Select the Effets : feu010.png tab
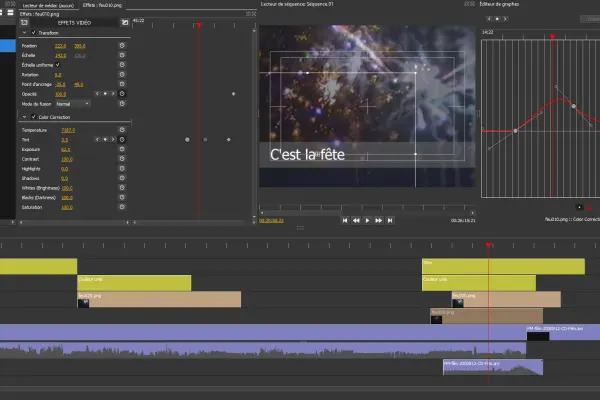 (102, 5)
